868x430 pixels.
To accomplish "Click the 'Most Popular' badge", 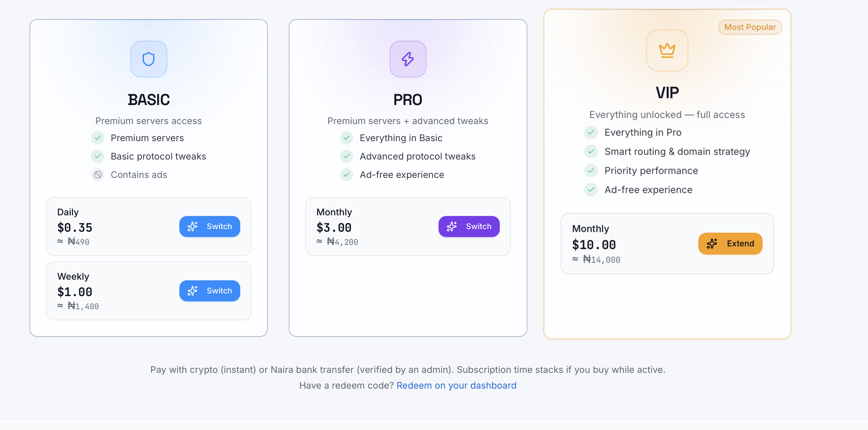I will 750,27.
